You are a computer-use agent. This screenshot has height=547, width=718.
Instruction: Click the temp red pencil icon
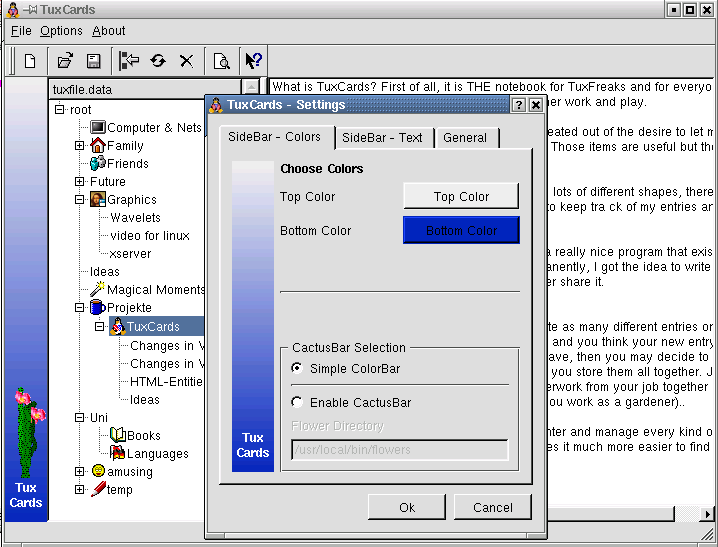(98, 489)
